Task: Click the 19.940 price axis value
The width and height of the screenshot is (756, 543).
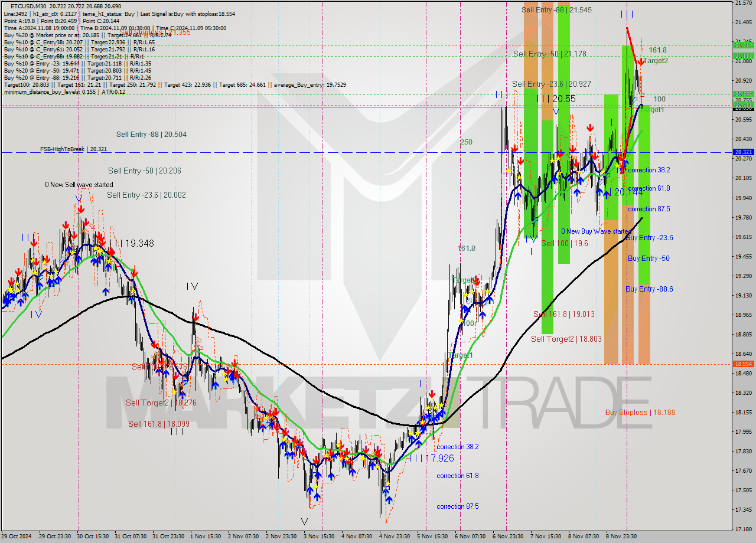Action: click(x=743, y=198)
